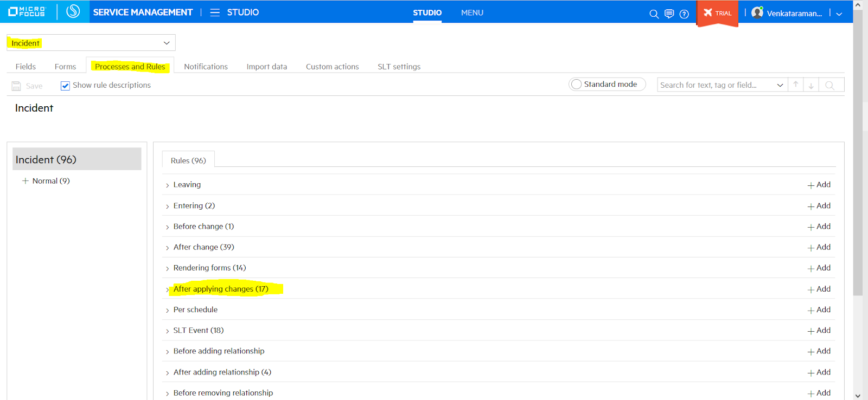Click the Search for text, tag or field input
This screenshot has width=868, height=400.
pyautogui.click(x=715, y=85)
